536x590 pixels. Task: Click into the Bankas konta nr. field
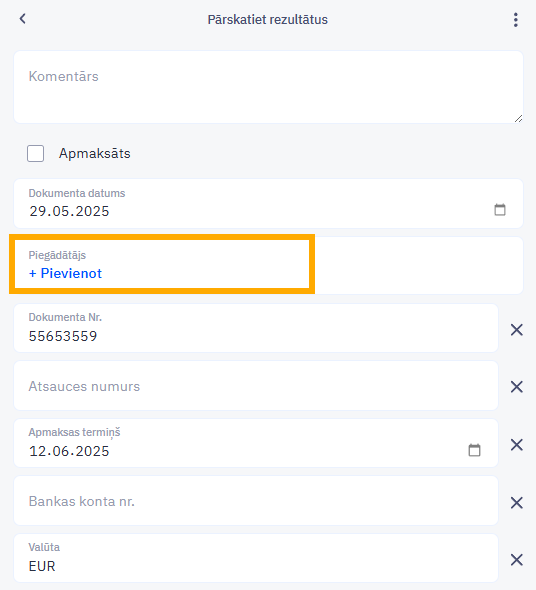tap(256, 501)
